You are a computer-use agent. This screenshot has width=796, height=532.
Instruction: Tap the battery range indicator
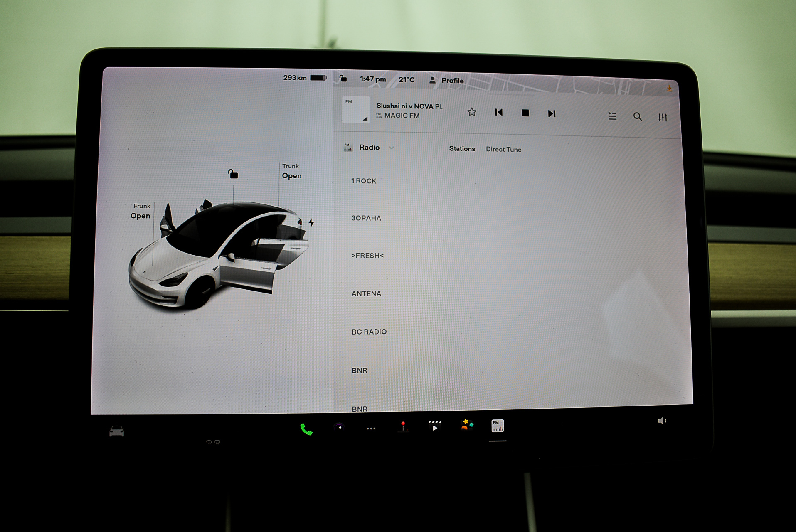click(x=305, y=78)
